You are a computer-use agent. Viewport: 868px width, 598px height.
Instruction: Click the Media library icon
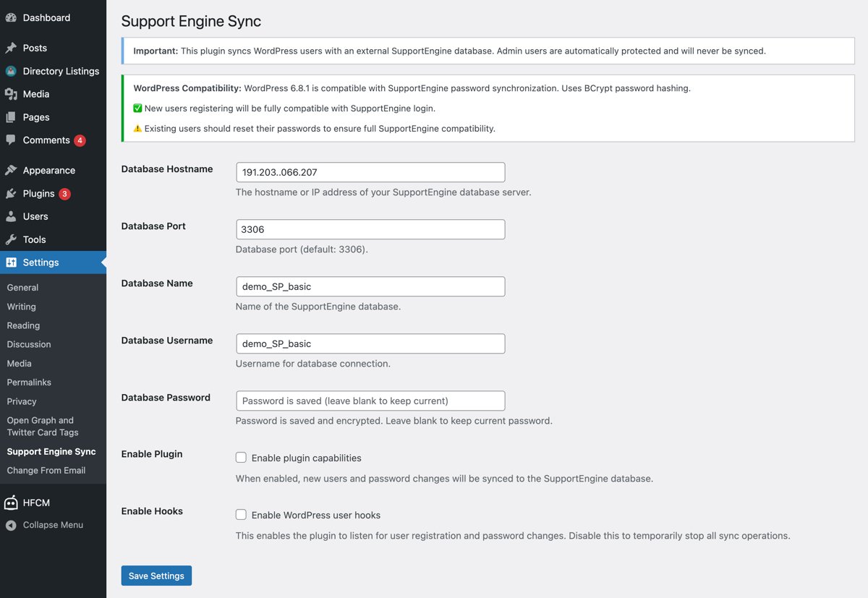[x=11, y=94]
